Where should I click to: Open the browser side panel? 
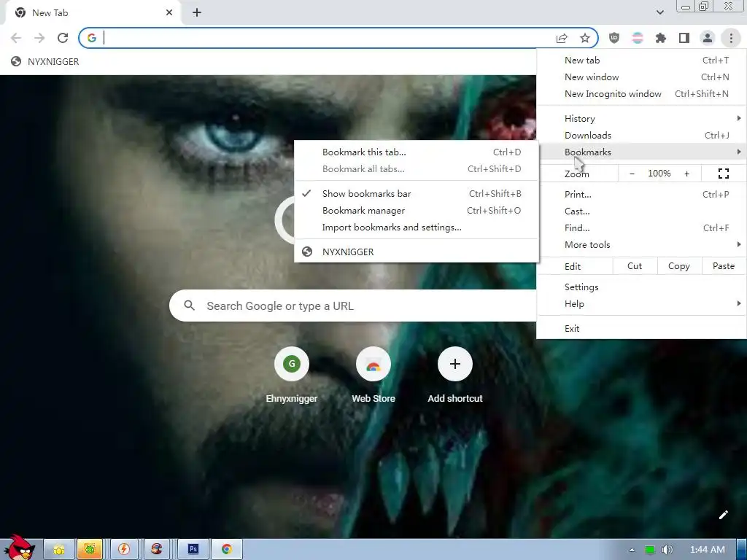[684, 38]
